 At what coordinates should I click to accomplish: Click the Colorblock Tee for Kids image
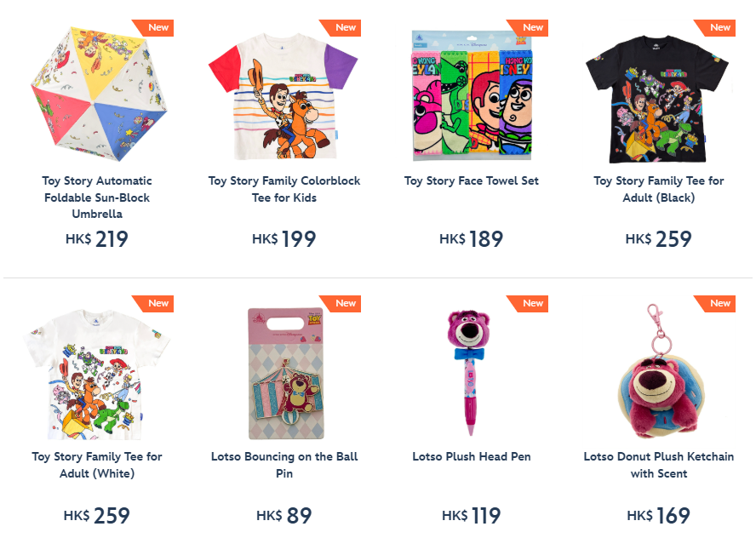283,96
